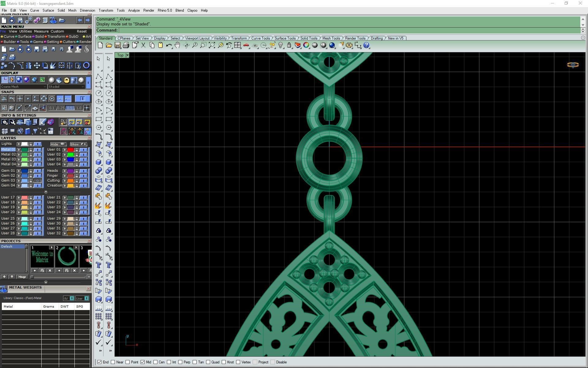Open the Top viewport dropdown arrow

tap(127, 55)
